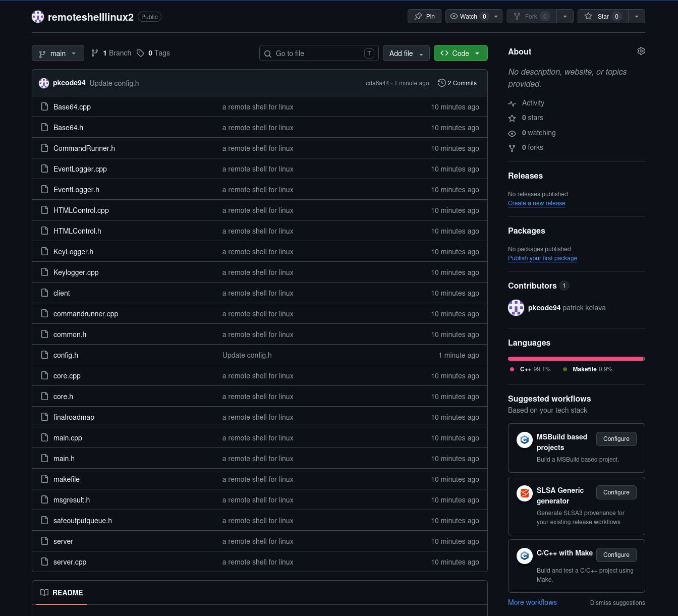Open the main branch selector dropdown
This screenshot has height=616, width=678.
[58, 53]
